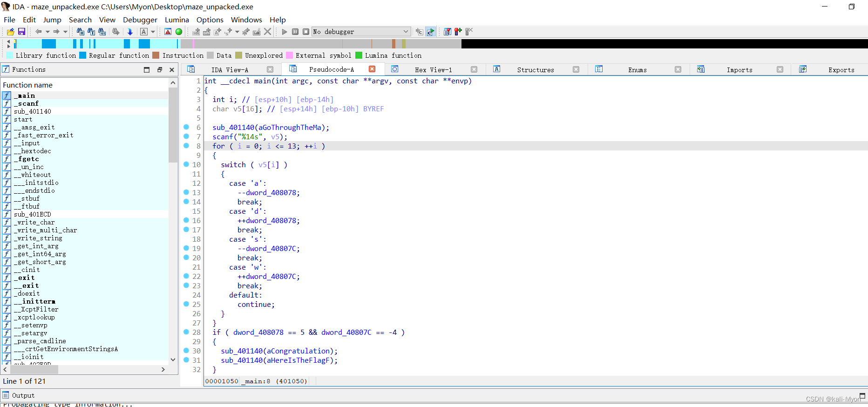Screen dimensions: 868x407
Task: Close the IDA View-A tab
Action: 270,69
